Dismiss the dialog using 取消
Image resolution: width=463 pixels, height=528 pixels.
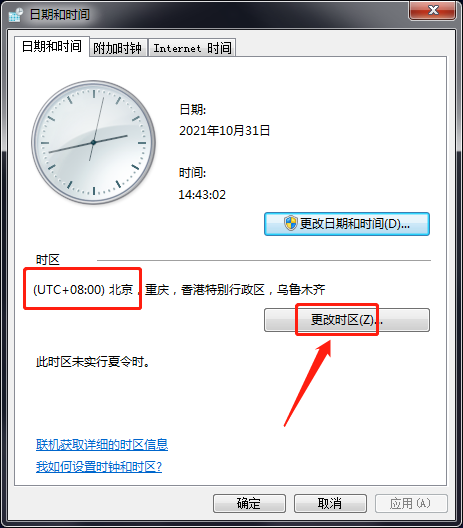tap(330, 503)
